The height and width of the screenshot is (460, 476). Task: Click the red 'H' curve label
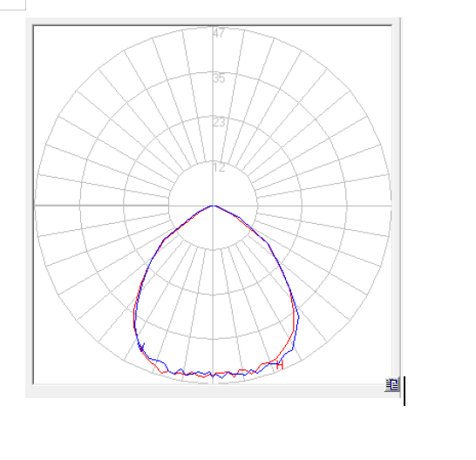[x=280, y=365]
